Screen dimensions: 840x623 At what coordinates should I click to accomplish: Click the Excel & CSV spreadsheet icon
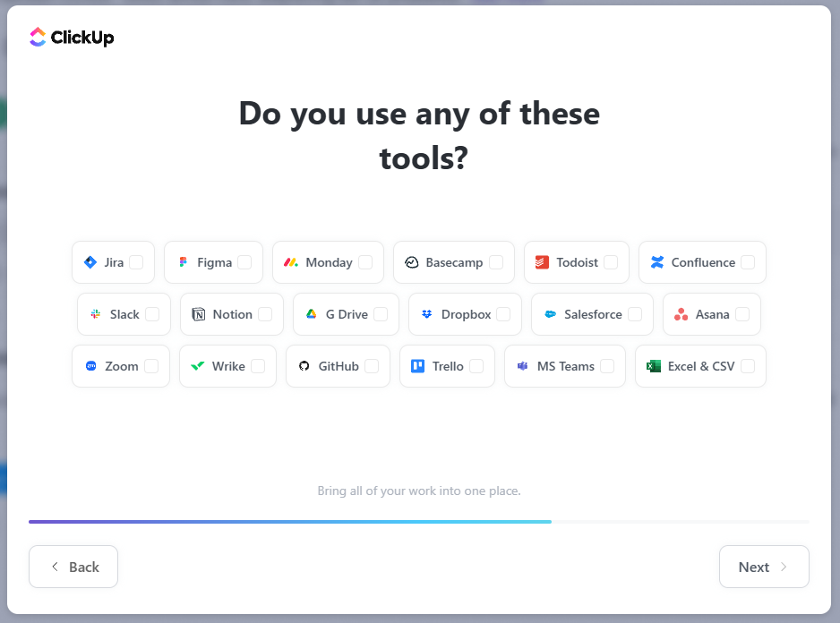(x=654, y=366)
